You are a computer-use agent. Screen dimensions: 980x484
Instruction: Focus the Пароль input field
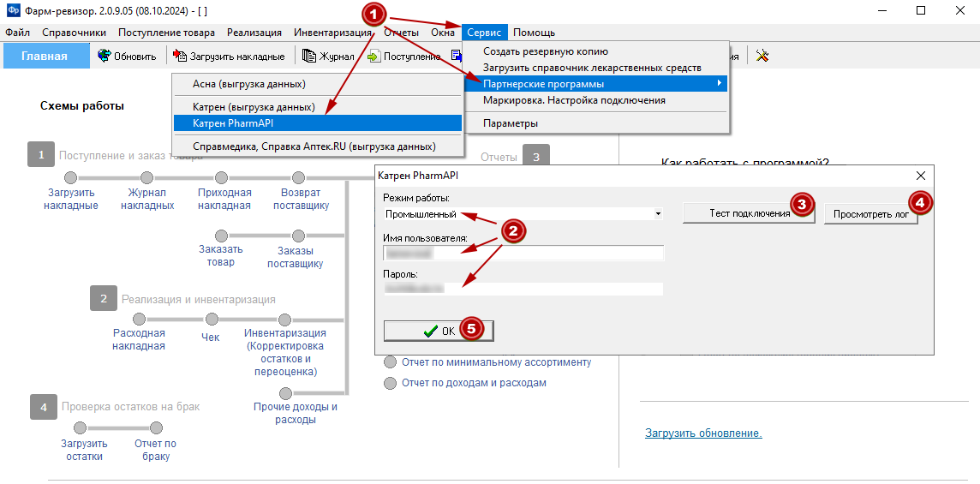523,289
